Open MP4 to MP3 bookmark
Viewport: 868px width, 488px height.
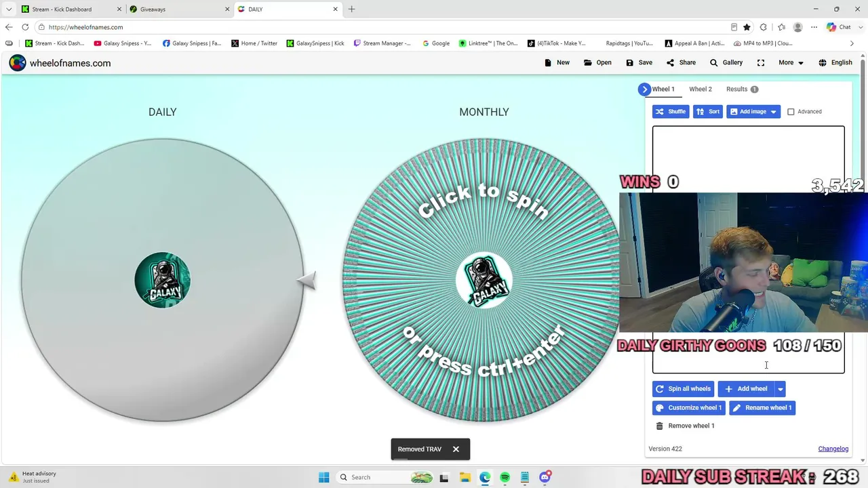click(764, 43)
